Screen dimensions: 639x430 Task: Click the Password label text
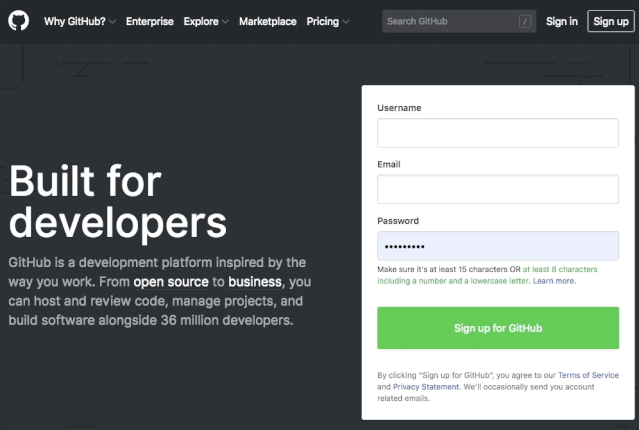(x=398, y=221)
